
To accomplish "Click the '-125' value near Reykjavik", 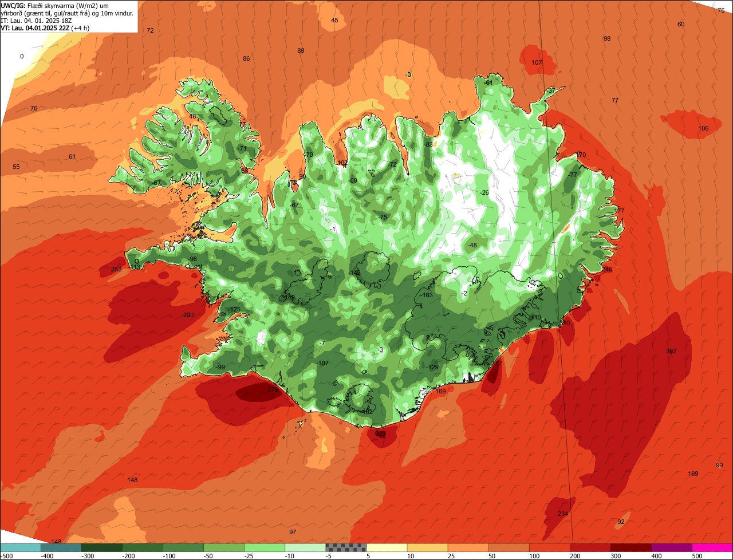I will 234,309.
